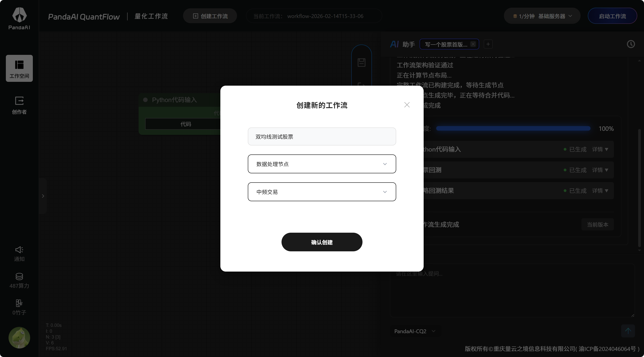Click the generation progress bar
The width and height of the screenshot is (644, 357).
pyautogui.click(x=513, y=129)
